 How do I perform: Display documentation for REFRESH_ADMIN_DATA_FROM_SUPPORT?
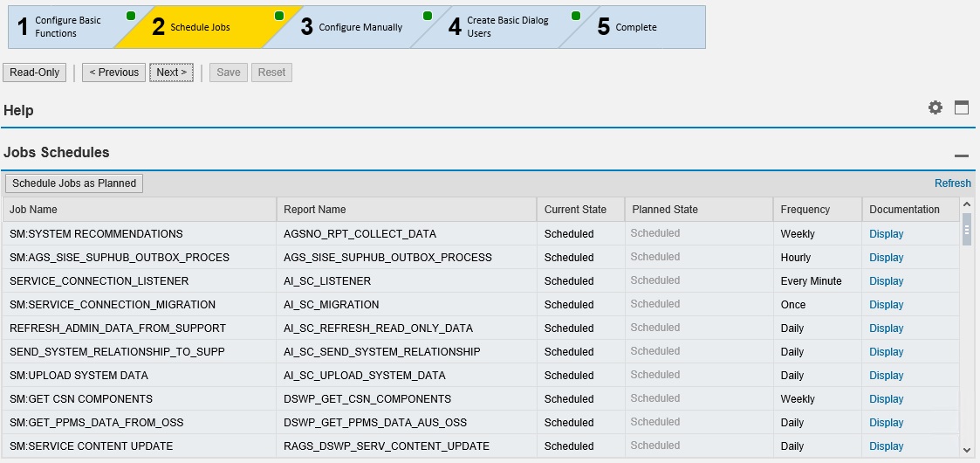pos(887,328)
